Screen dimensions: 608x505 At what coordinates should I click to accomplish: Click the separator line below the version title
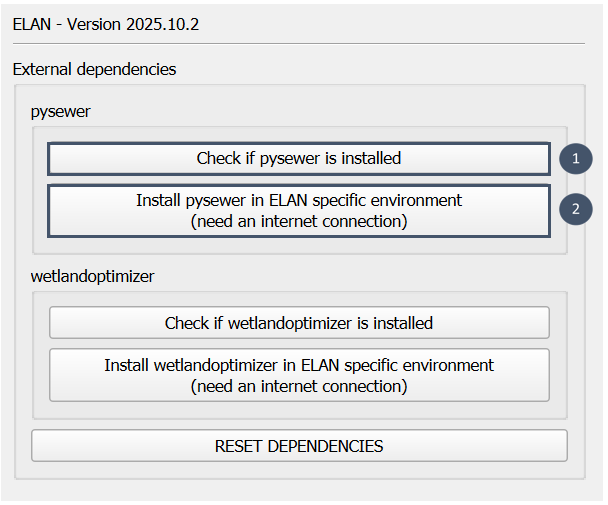point(299,44)
